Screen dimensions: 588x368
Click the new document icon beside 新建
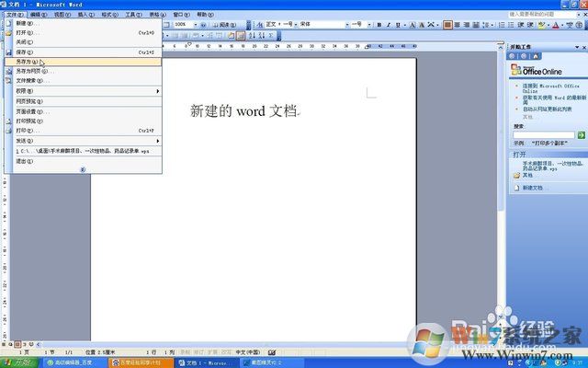(8, 23)
